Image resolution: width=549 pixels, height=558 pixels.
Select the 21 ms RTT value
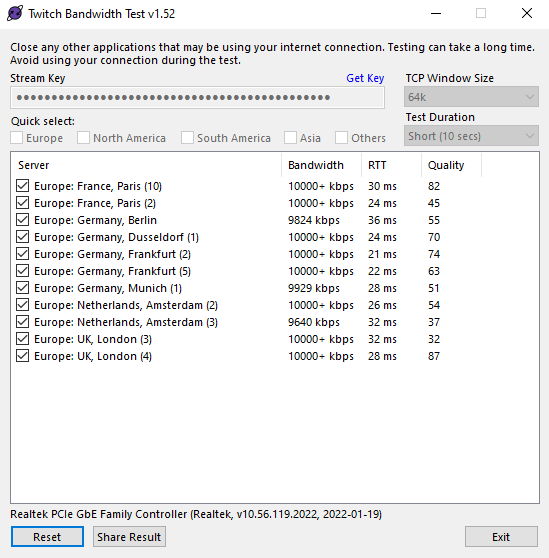[x=382, y=254]
